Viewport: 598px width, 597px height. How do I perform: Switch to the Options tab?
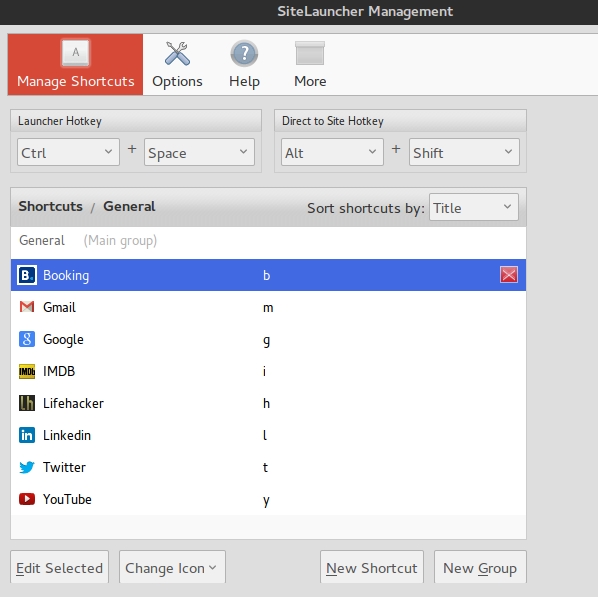177,64
